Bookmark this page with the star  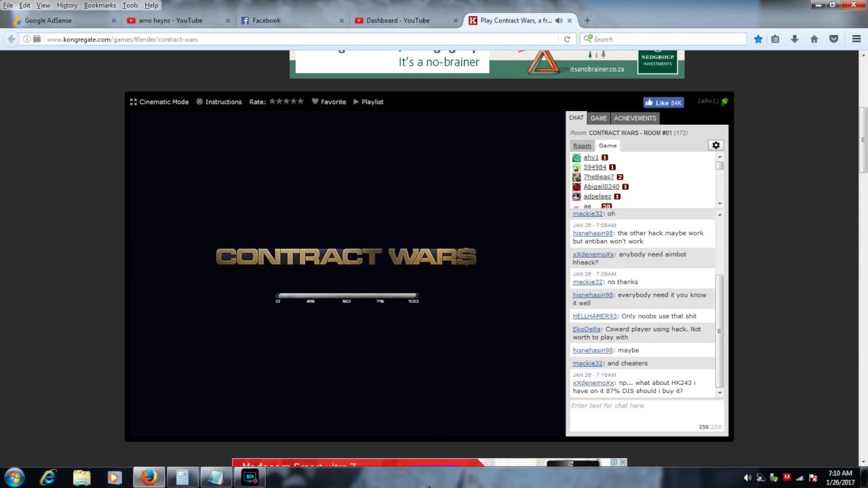[758, 39]
